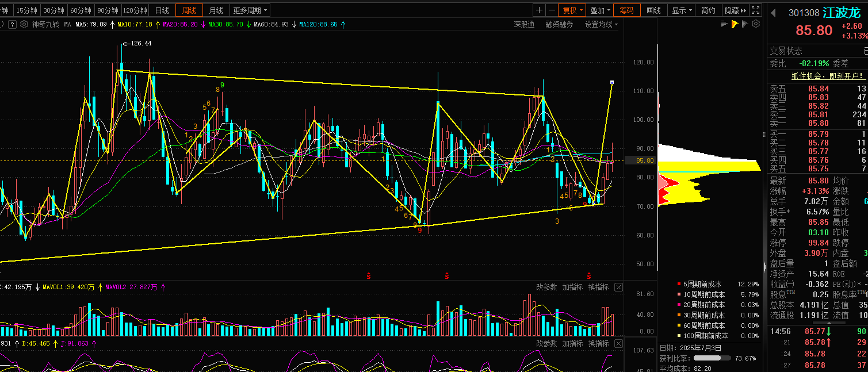Click 抓住机会，即刻开户 account opening link
This screenshot has height=372, width=868.
tap(827, 75)
